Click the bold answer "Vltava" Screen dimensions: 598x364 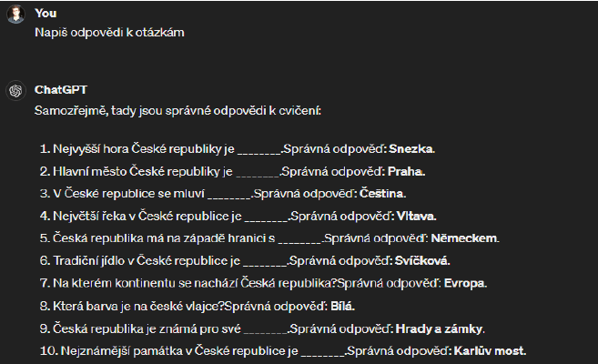click(416, 216)
